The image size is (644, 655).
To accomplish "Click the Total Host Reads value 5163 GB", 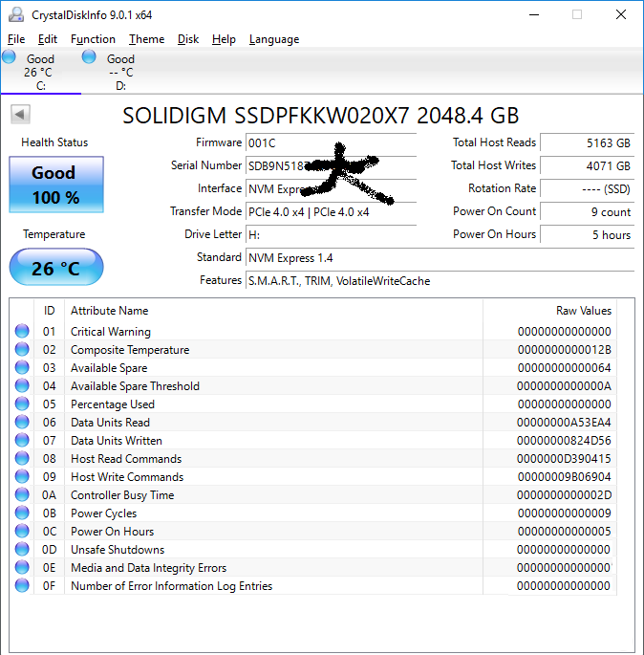I will pos(588,142).
